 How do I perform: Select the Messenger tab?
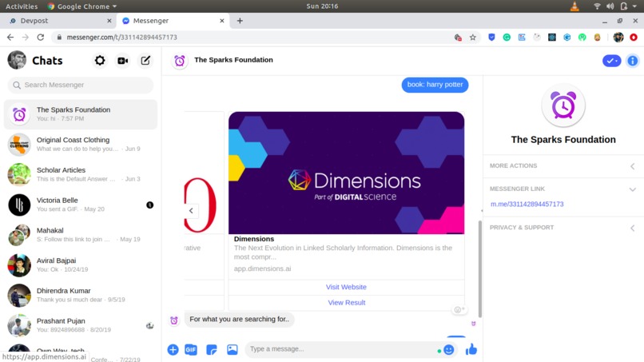pyautogui.click(x=173, y=21)
